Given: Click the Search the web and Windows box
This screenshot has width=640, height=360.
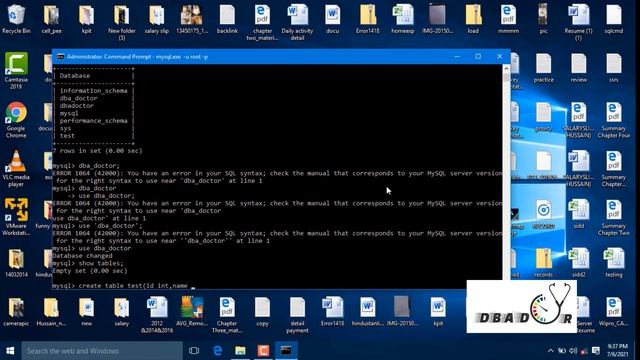Looking at the screenshot, I should (102, 351).
